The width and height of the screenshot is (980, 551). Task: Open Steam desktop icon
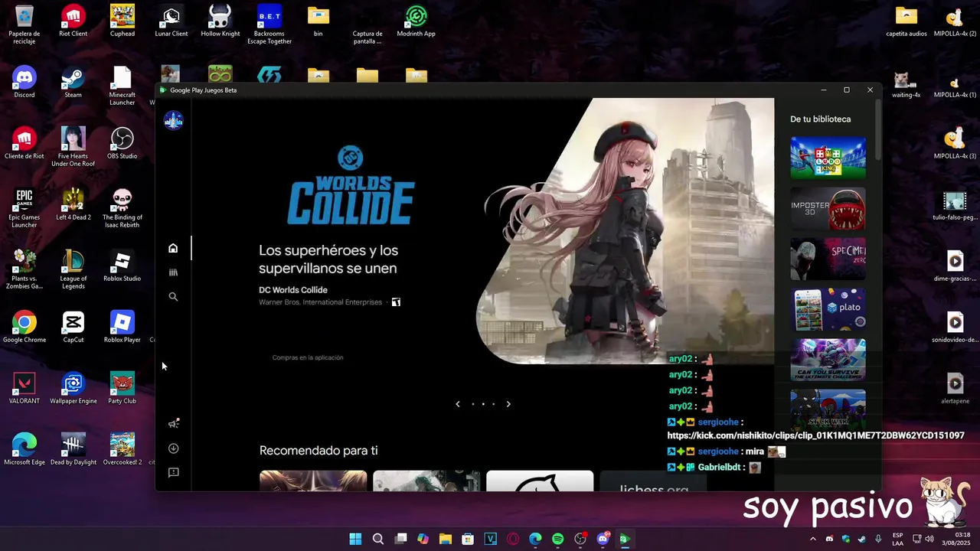(73, 83)
